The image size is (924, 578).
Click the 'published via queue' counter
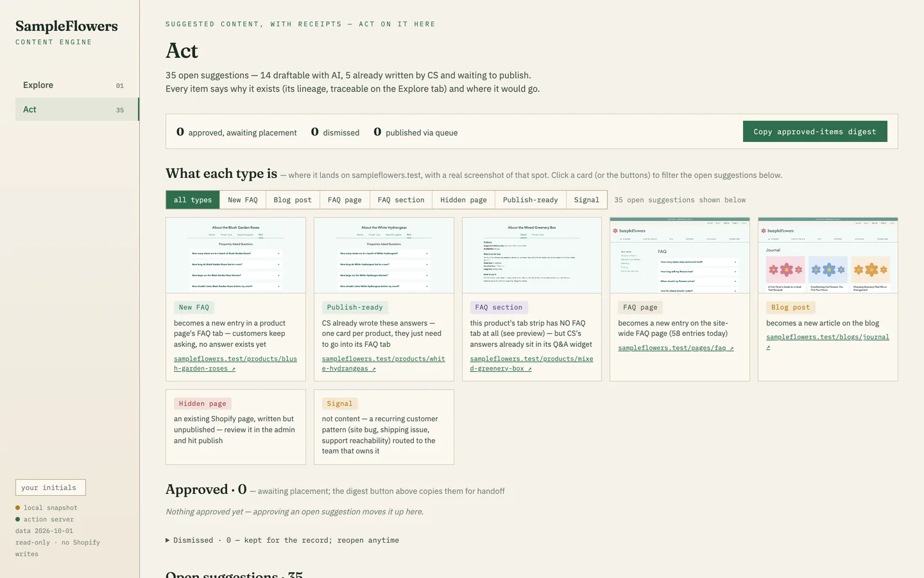[416, 132]
